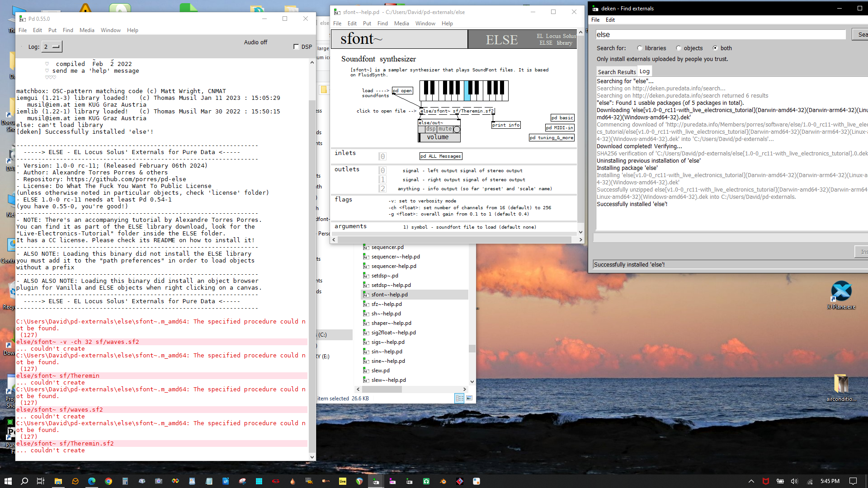Launch Microsoft Edge from the taskbar
The width and height of the screenshot is (868, 488).
(x=92, y=481)
